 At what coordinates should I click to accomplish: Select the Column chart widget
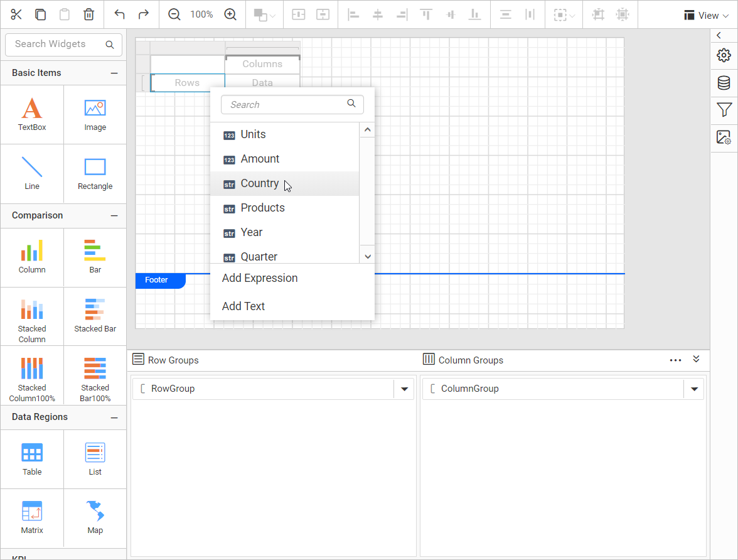coord(32,257)
